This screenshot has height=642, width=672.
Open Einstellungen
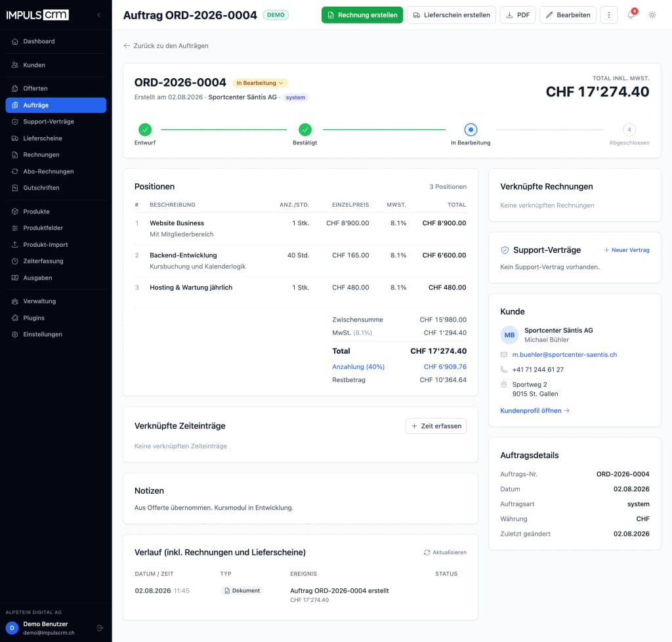56,334
